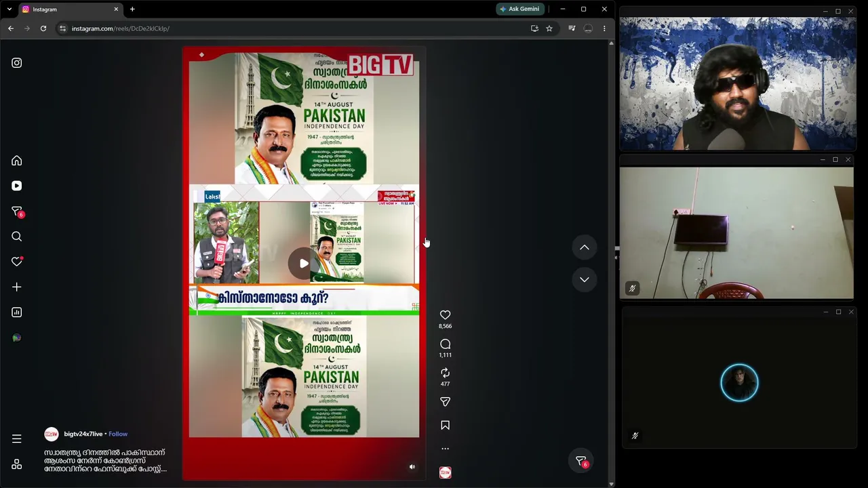Open the reel's three-dot more options
This screenshot has width=868, height=488.
click(x=445, y=449)
